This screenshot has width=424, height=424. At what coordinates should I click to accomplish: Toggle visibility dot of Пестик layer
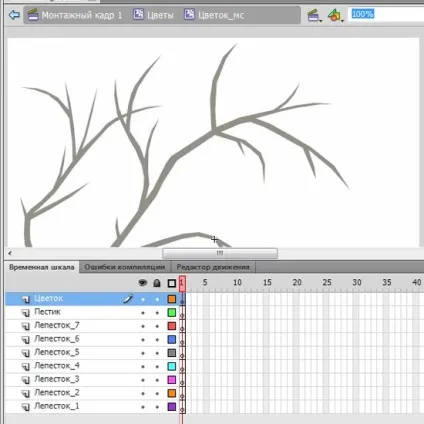[143, 313]
